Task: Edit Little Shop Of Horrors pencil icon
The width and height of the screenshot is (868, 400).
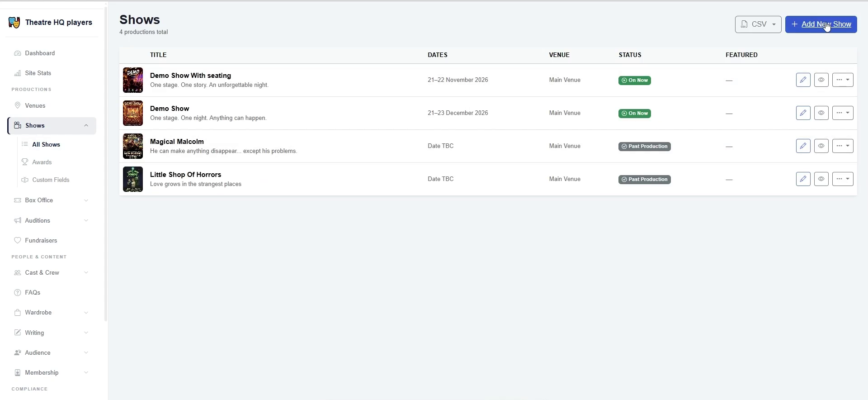Action: click(x=803, y=179)
